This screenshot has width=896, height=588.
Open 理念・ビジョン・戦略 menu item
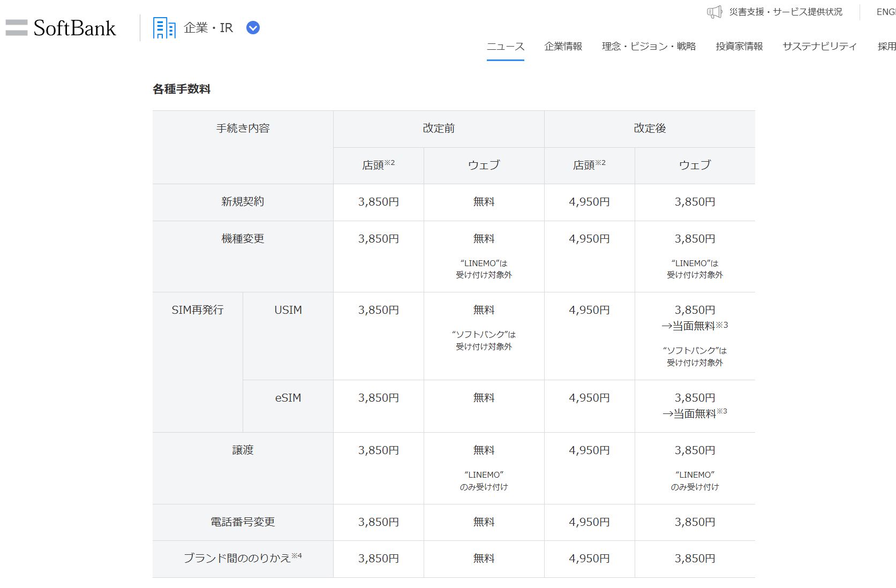click(x=649, y=46)
